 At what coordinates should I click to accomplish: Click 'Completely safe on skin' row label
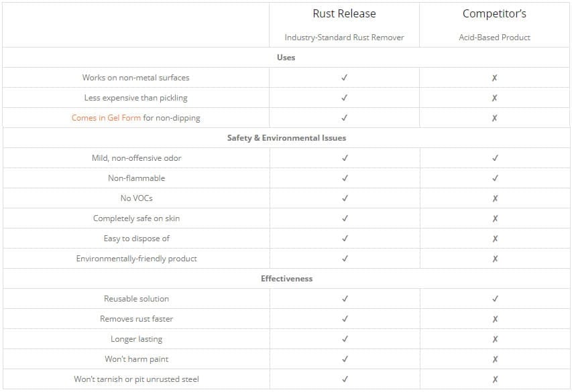click(136, 218)
